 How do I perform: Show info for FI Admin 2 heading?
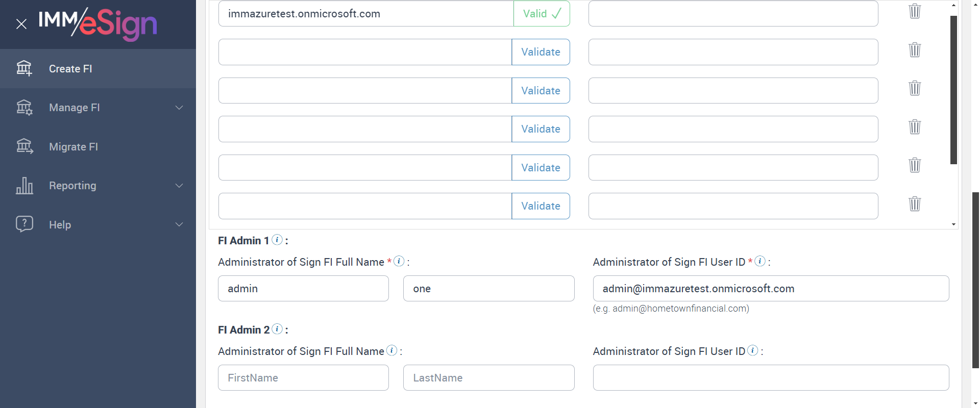[x=277, y=329]
